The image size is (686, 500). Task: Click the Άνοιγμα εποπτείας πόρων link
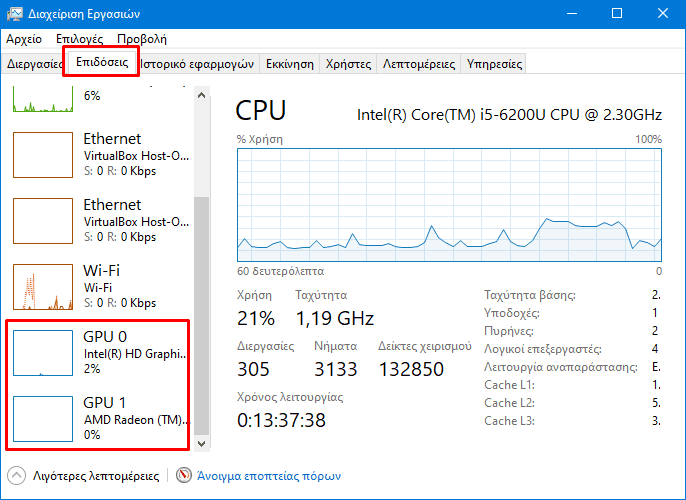[268, 476]
